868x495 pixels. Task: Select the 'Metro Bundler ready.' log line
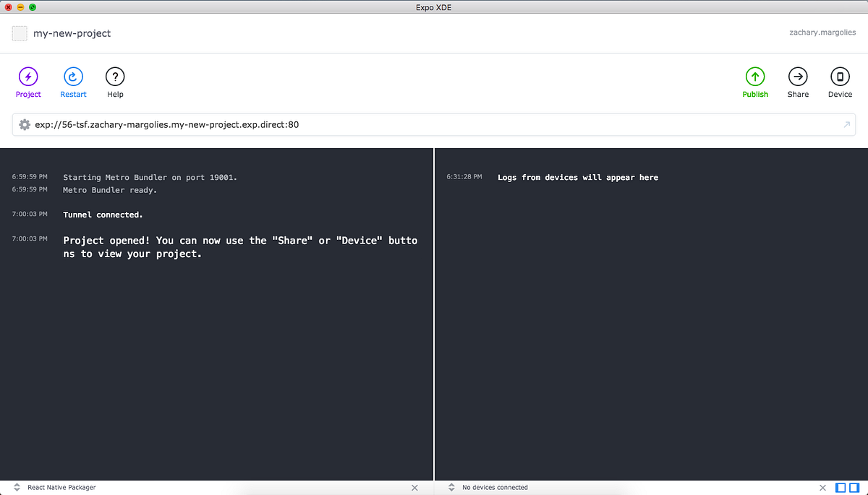tap(110, 190)
